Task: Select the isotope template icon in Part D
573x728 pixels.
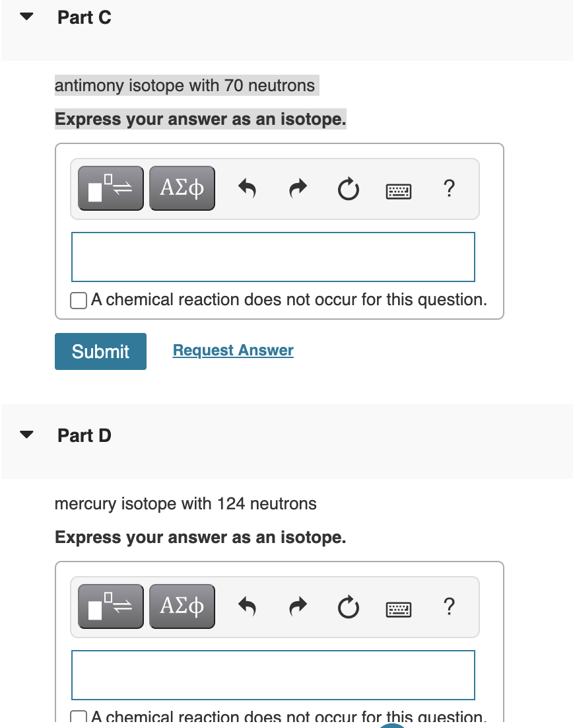Action: click(x=110, y=606)
